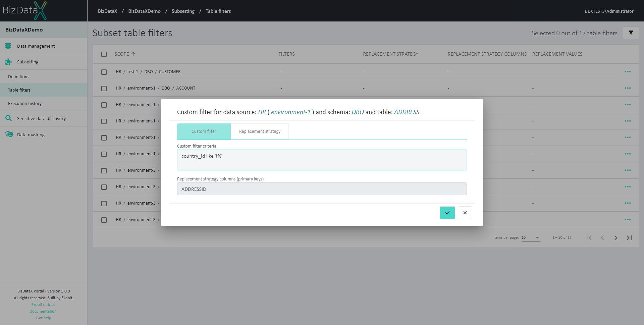
Task: Click the REPLACEMENT VALUES column header
Action: [557, 54]
